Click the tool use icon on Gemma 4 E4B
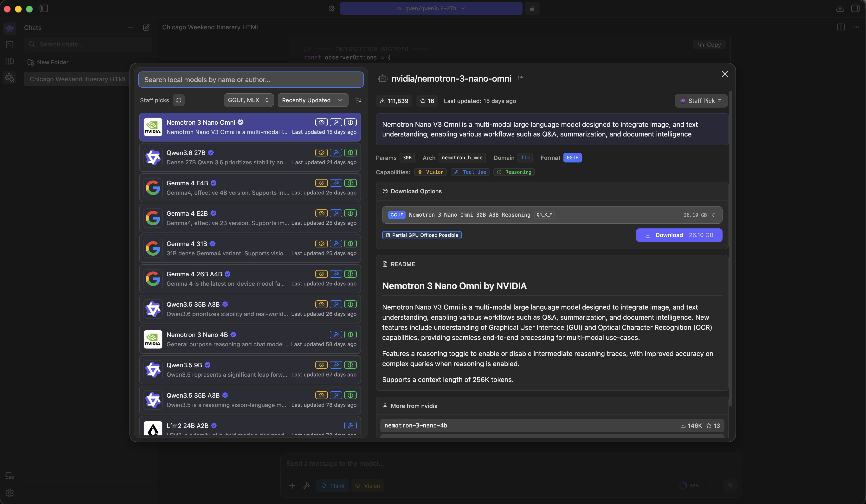Image resolution: width=866 pixels, height=504 pixels. point(336,183)
